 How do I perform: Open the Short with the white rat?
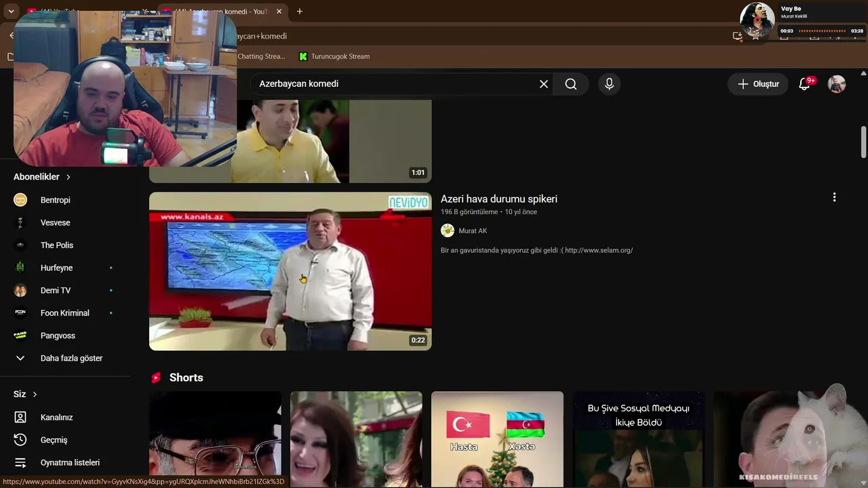tap(779, 439)
